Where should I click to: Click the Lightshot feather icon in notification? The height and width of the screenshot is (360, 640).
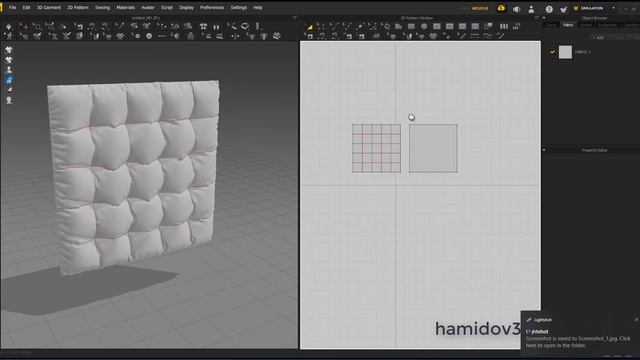(x=529, y=320)
